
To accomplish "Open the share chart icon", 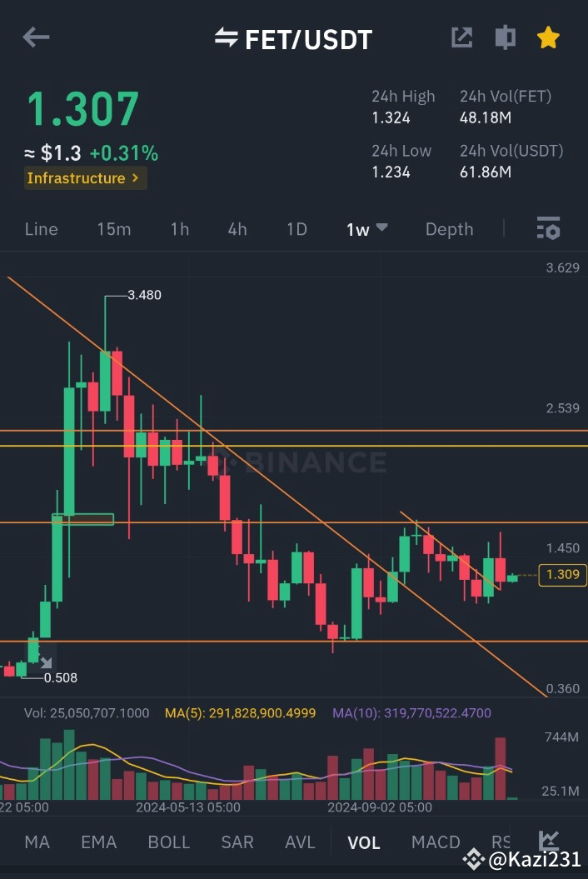I will click(462, 37).
